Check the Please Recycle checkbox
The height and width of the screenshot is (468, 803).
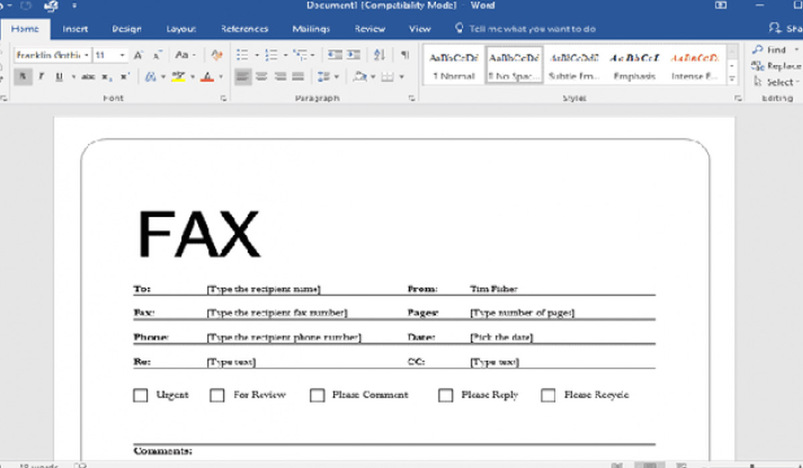tap(548, 395)
